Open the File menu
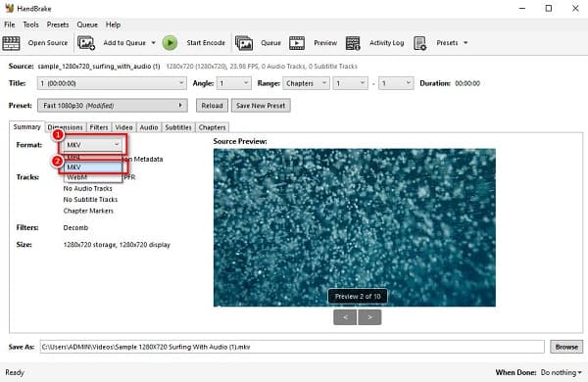Image resolution: width=588 pixels, height=382 pixels. coord(10,24)
